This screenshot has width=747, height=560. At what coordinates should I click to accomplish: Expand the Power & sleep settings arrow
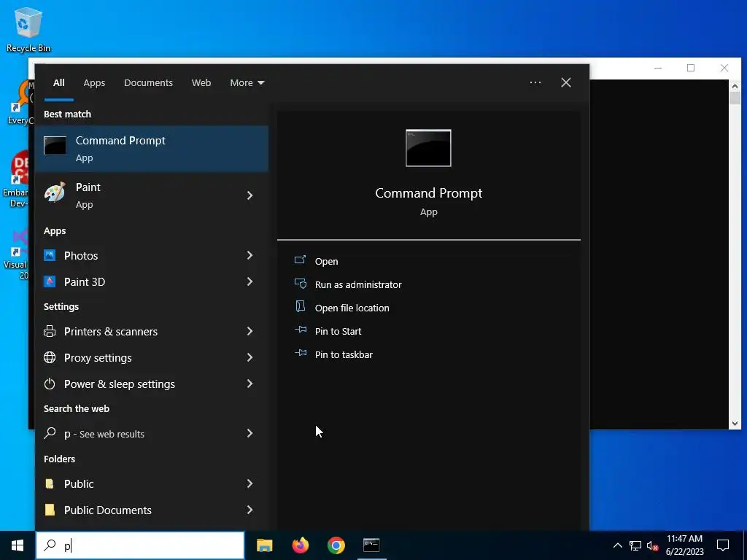[x=249, y=384]
